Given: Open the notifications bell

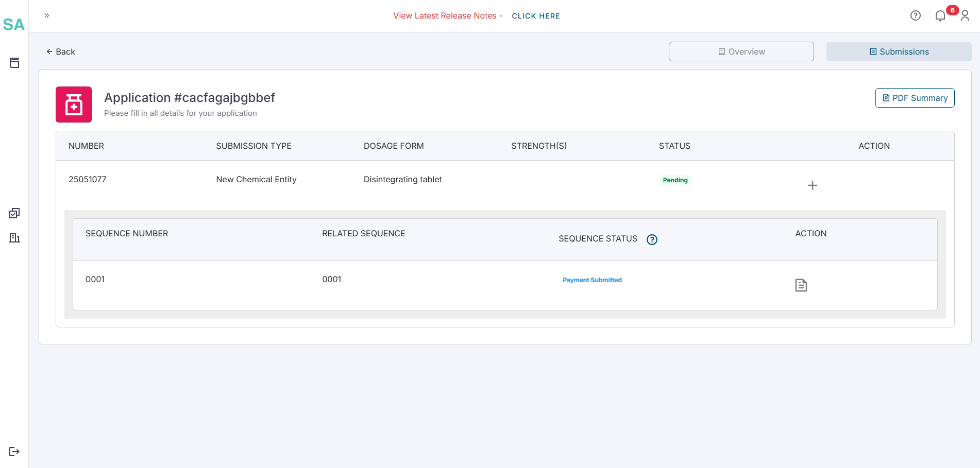Looking at the screenshot, I should click(940, 16).
